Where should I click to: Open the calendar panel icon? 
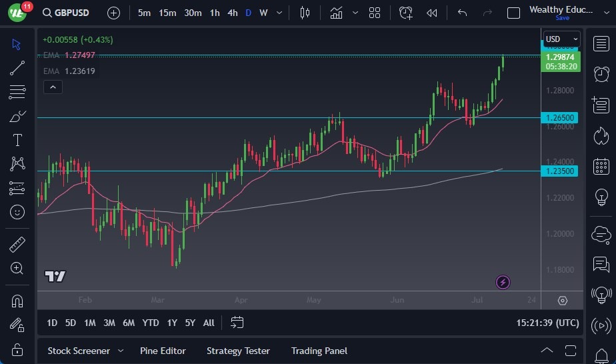(601, 166)
